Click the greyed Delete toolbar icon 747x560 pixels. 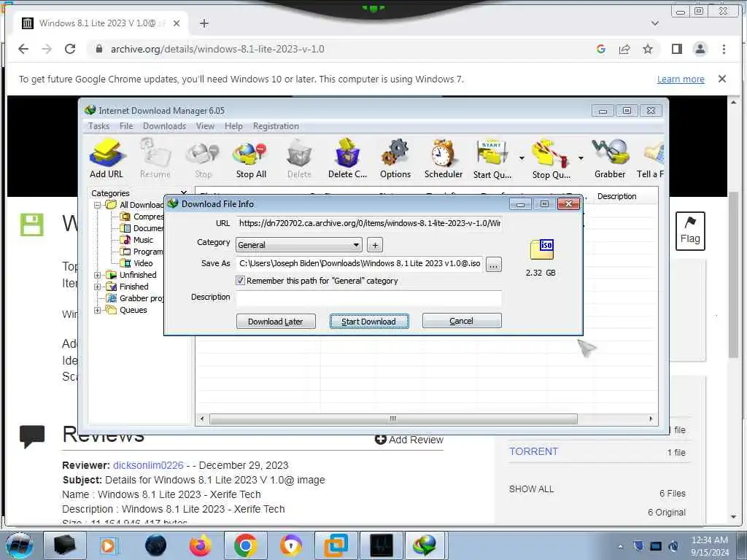click(x=299, y=158)
